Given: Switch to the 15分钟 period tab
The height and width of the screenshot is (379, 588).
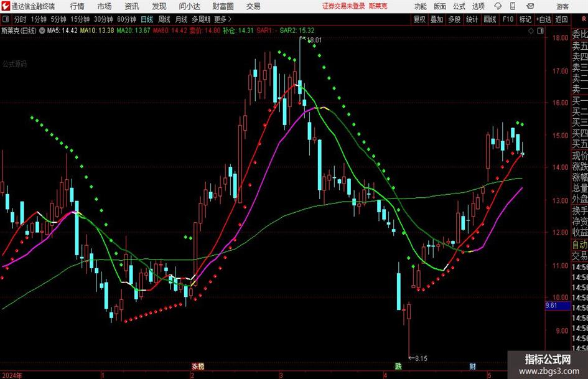Looking at the screenshot, I should click(80, 19).
